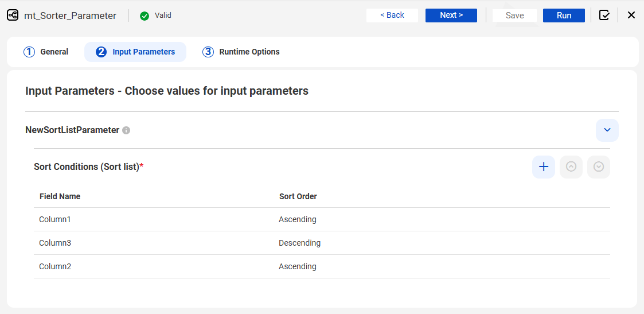Viewport: 644px width, 314px height.
Task: Move sort condition down with the down-arrow icon
Action: (599, 167)
